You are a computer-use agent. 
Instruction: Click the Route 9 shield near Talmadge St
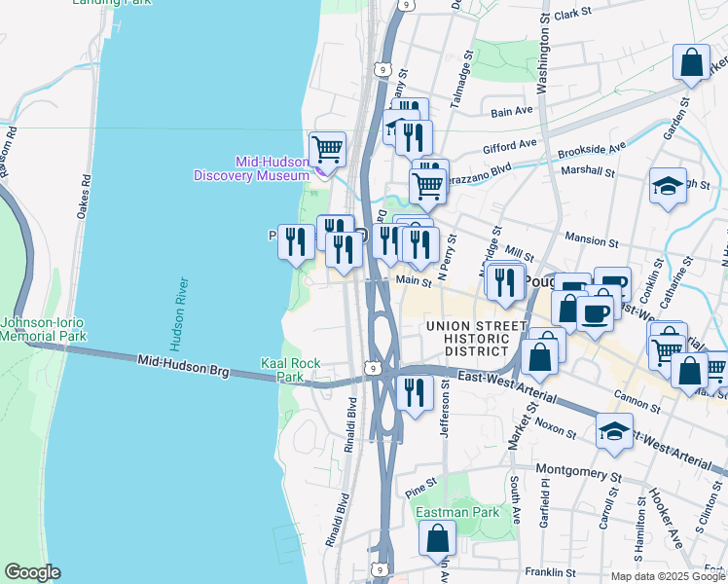tap(382, 70)
